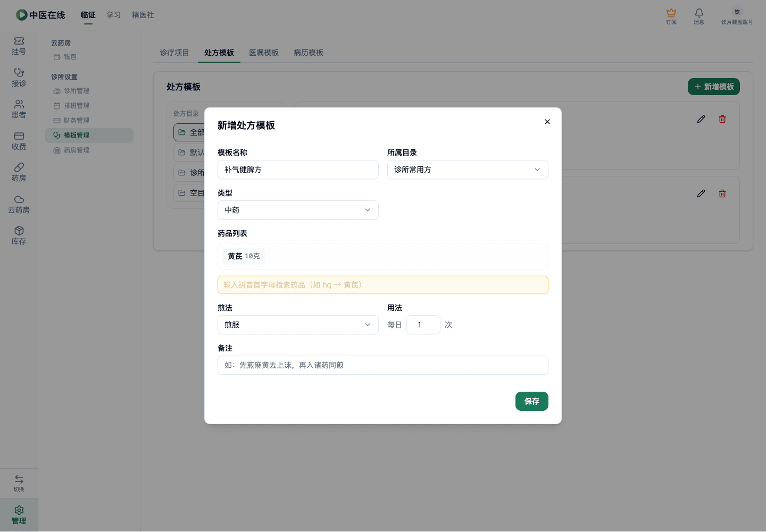The height and width of the screenshot is (532, 766).
Task: Select the 空目 folder in 处方目录
Action: [x=189, y=193]
